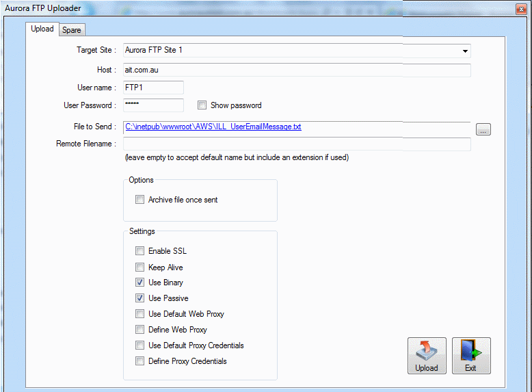The width and height of the screenshot is (532, 392).
Task: Focus the User name field containing FTP1
Action: point(153,88)
